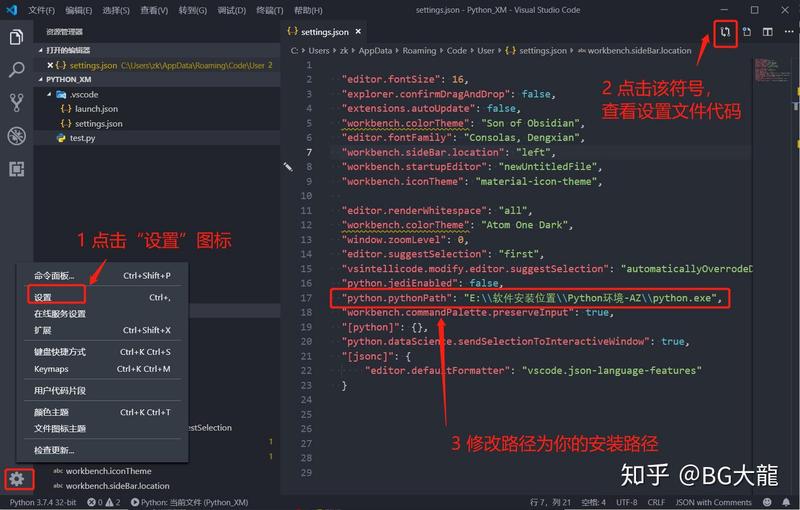800x510 pixels.
Task: Click the Python 3.7.4 32-bit interpreter status
Action: [x=43, y=502]
